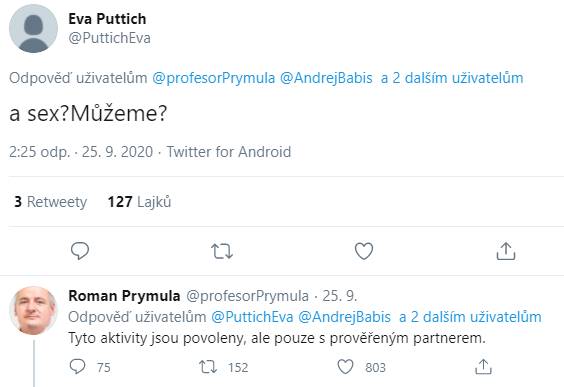The width and height of the screenshot is (564, 387).
Task: Share Roman Prymula's reply
Action: click(x=483, y=367)
